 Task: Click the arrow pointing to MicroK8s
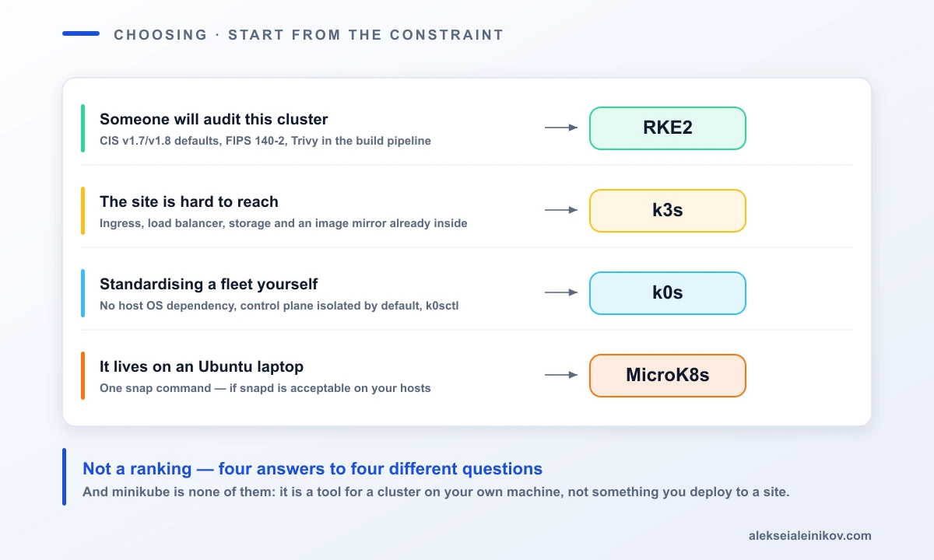(561, 375)
